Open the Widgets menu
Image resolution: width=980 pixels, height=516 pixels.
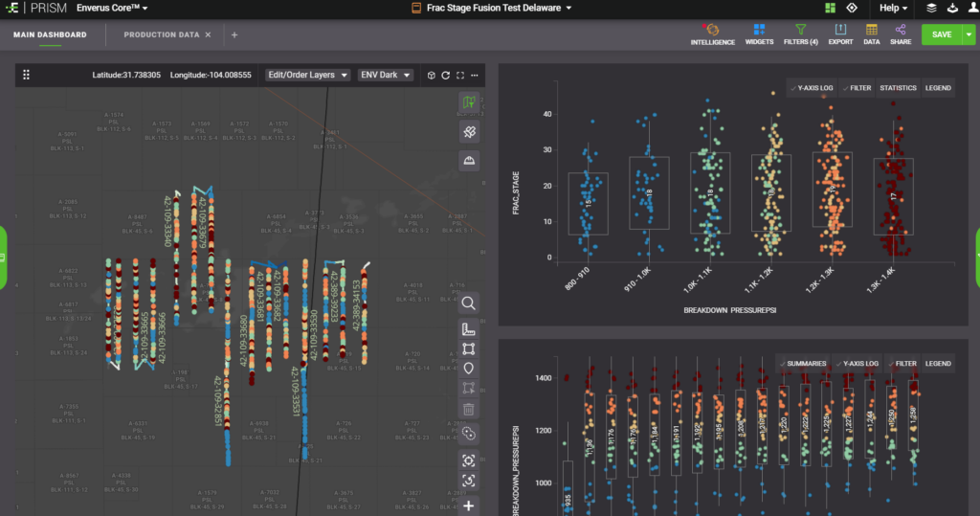(x=759, y=33)
